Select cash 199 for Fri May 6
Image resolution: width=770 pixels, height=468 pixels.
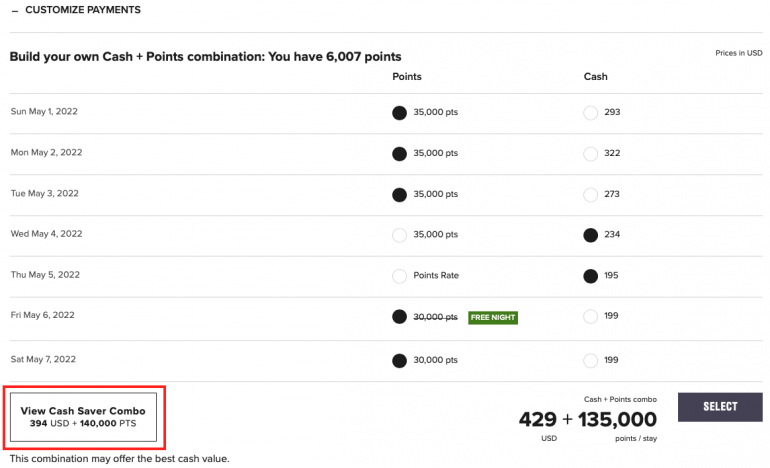pyautogui.click(x=590, y=317)
